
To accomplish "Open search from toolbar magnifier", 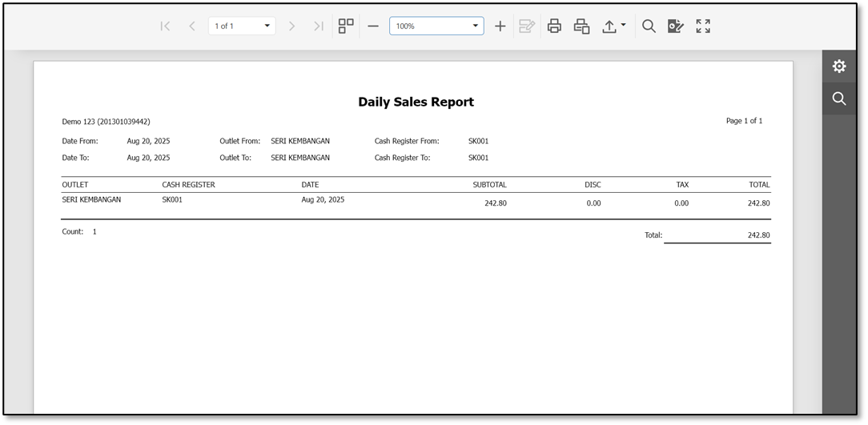I will [x=649, y=26].
